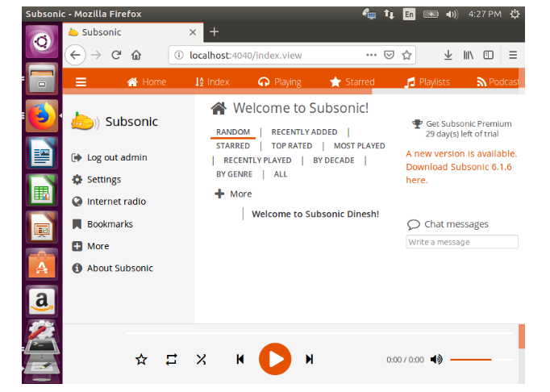The width and height of the screenshot is (550, 392).
Task: Open system sound indicator in top panel
Action: tap(452, 14)
